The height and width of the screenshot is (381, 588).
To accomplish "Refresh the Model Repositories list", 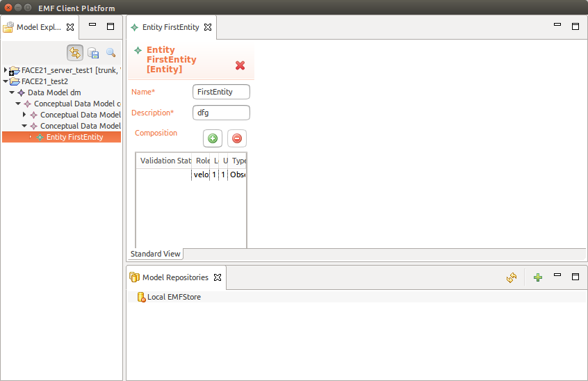I will tap(512, 277).
